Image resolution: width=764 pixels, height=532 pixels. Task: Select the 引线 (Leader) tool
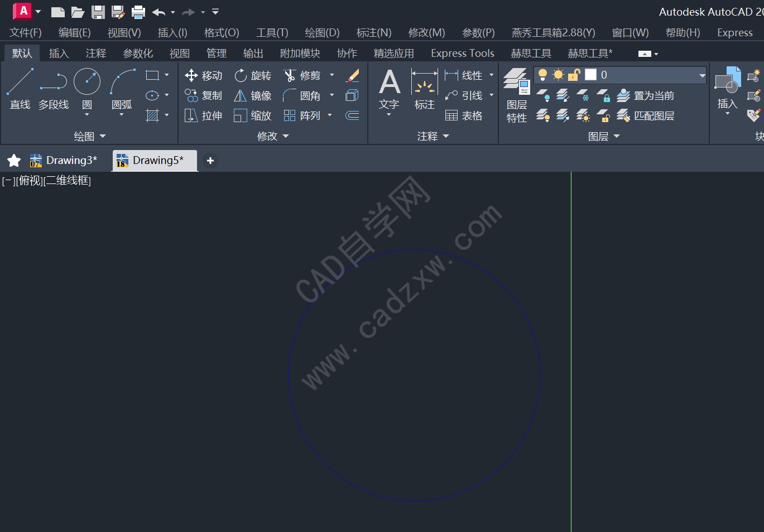(x=464, y=95)
